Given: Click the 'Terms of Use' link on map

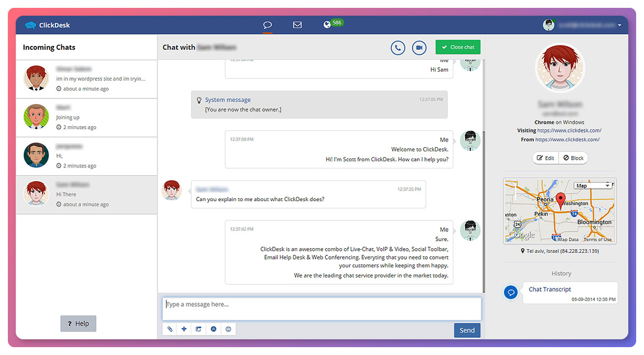Looking at the screenshot, I should [597, 240].
